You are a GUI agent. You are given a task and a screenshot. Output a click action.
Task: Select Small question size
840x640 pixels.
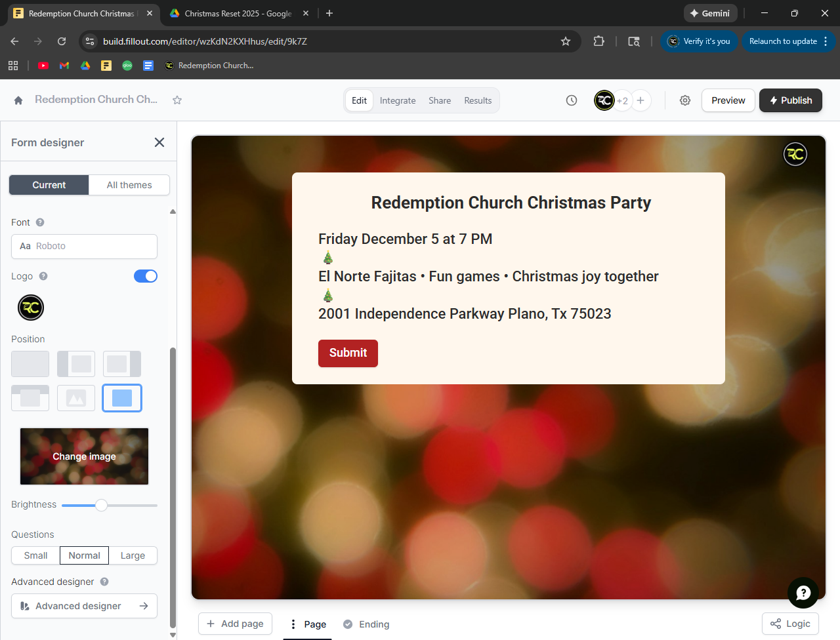point(35,555)
